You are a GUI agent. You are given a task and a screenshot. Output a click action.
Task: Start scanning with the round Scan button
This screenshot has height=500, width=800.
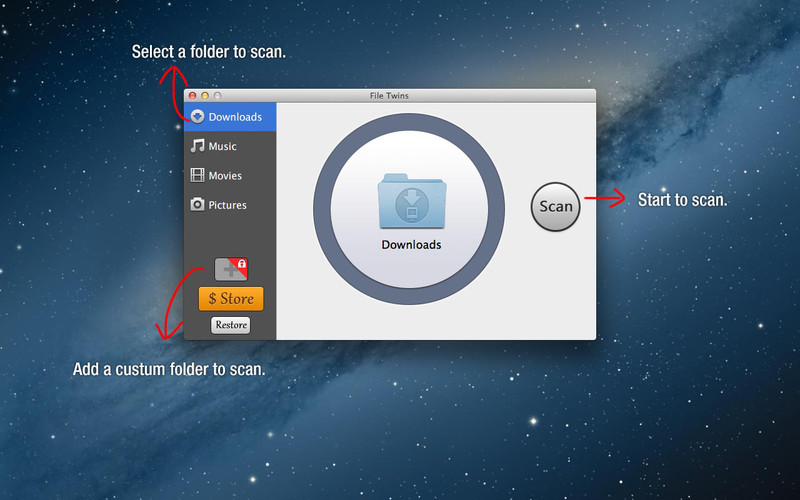click(556, 207)
